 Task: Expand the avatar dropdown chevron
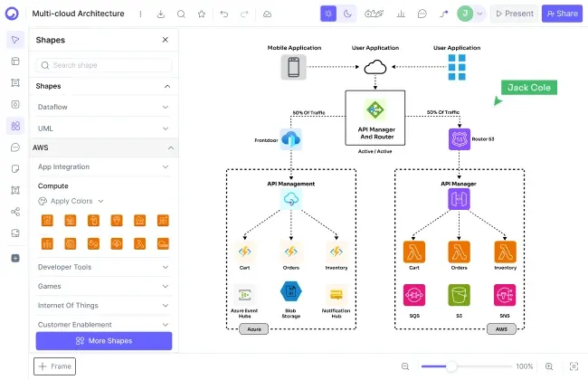pyautogui.click(x=479, y=14)
